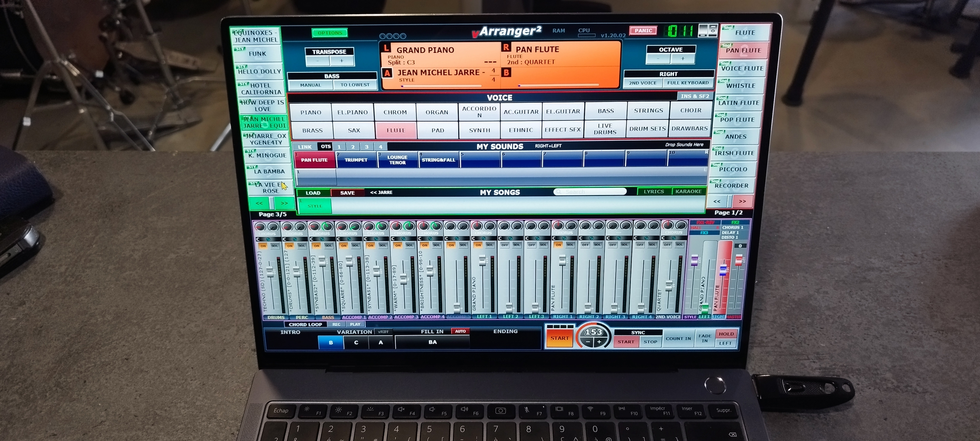
Task: Turn off the BASS channel ON button
Action: pyautogui.click(x=316, y=245)
